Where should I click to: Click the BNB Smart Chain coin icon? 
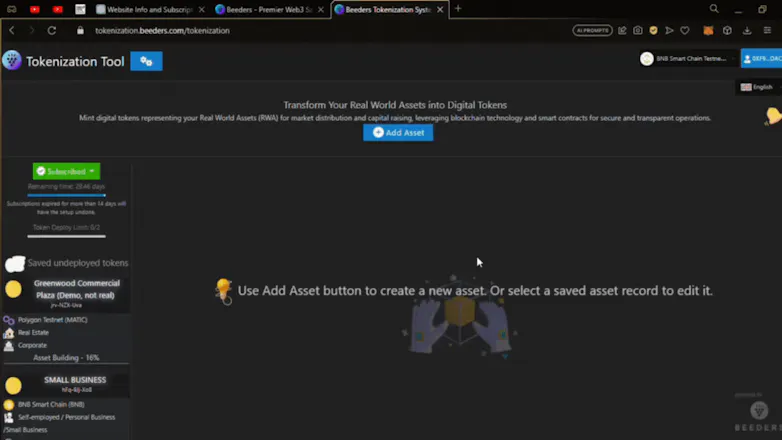[x=8, y=405]
